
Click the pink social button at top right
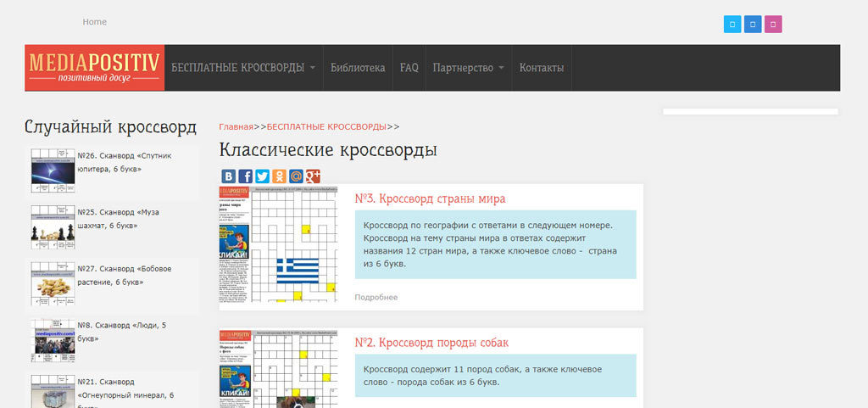pos(773,25)
